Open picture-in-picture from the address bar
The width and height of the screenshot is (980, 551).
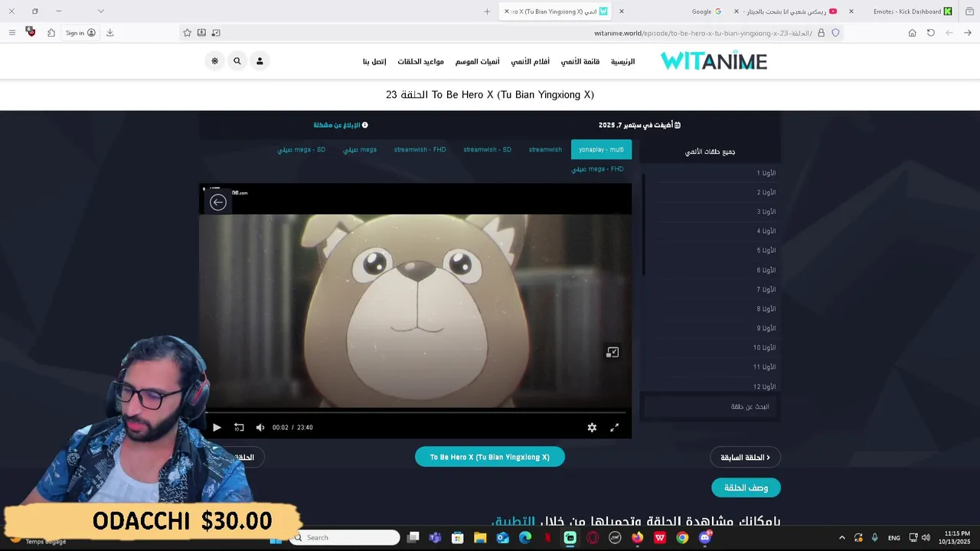click(216, 33)
